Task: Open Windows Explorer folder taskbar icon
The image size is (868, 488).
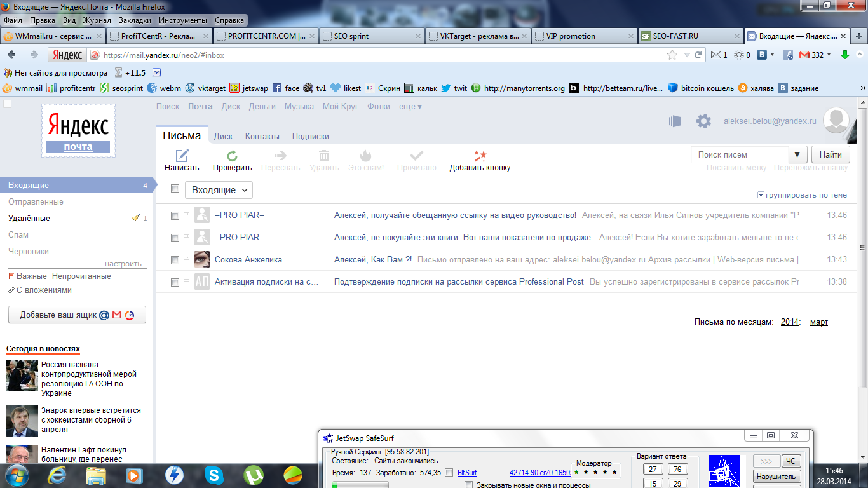Action: coord(95,475)
